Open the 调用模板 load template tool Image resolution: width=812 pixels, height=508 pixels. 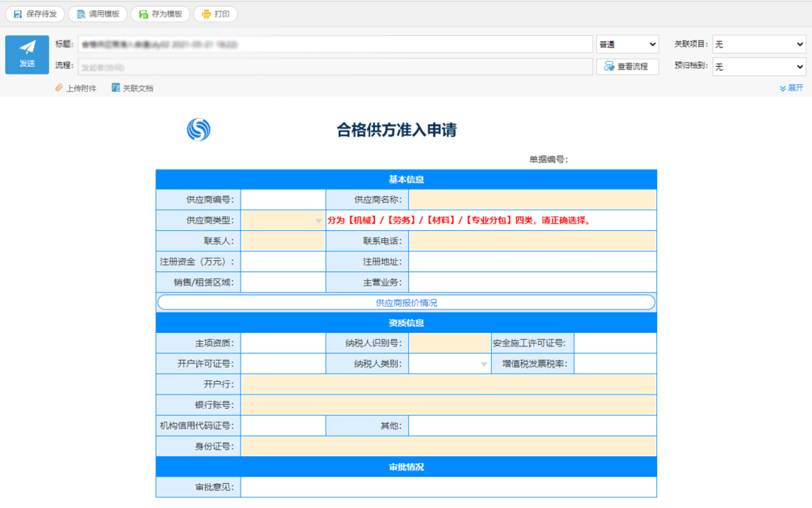tap(97, 14)
